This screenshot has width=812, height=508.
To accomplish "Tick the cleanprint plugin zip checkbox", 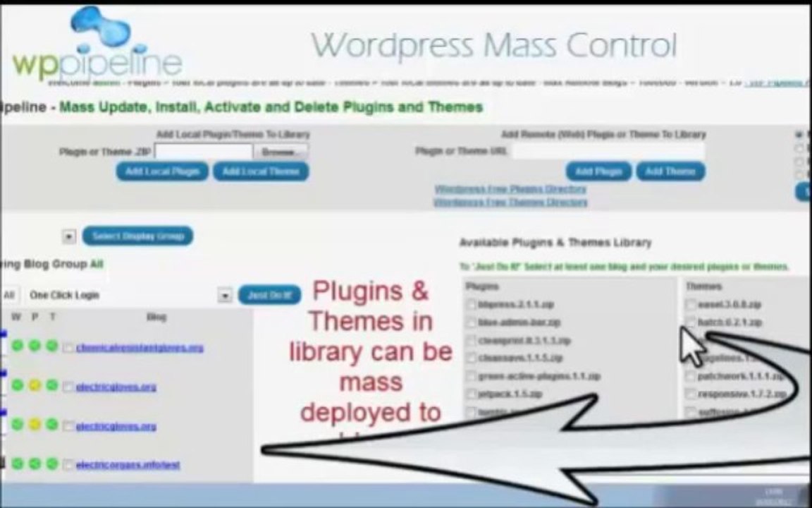I will tap(471, 341).
